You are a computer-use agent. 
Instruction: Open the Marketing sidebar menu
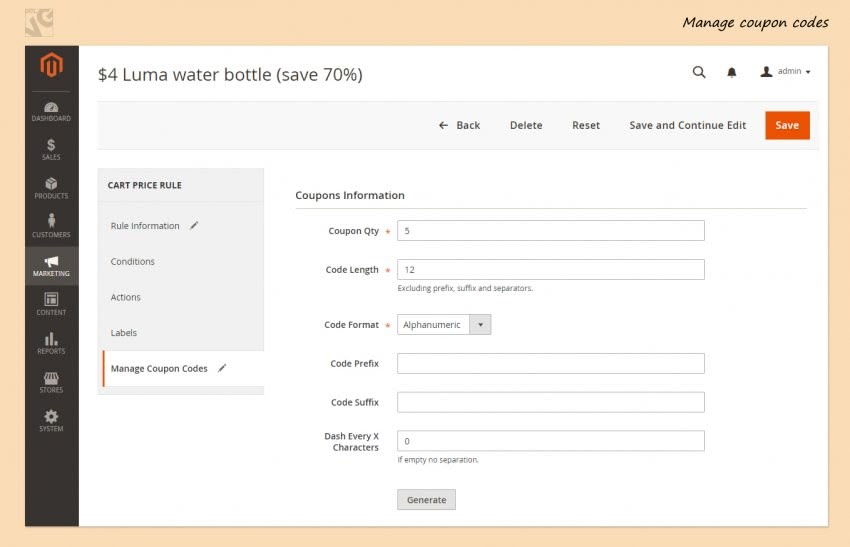51,266
